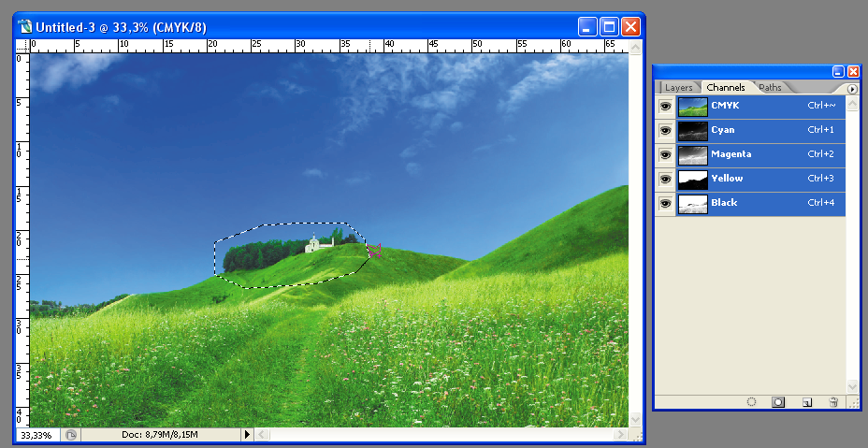The height and width of the screenshot is (448, 868).
Task: Click the Ctrl+2 shortcut label
Action: [x=821, y=154]
